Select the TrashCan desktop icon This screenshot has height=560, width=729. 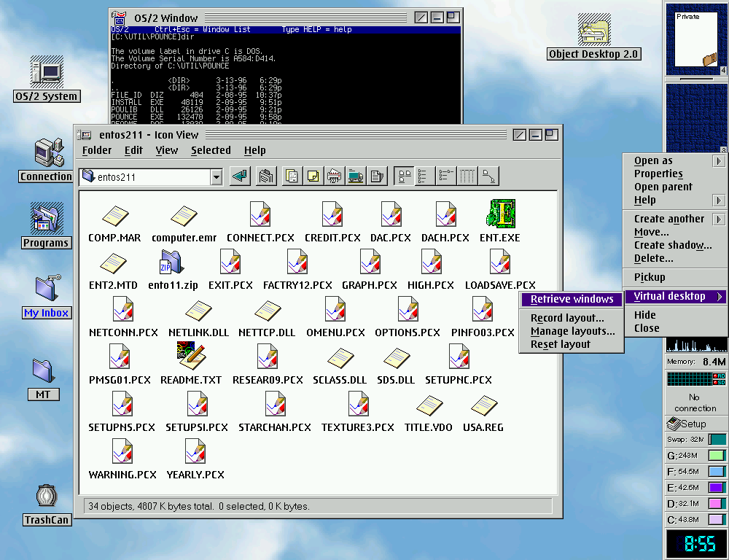[x=47, y=495]
